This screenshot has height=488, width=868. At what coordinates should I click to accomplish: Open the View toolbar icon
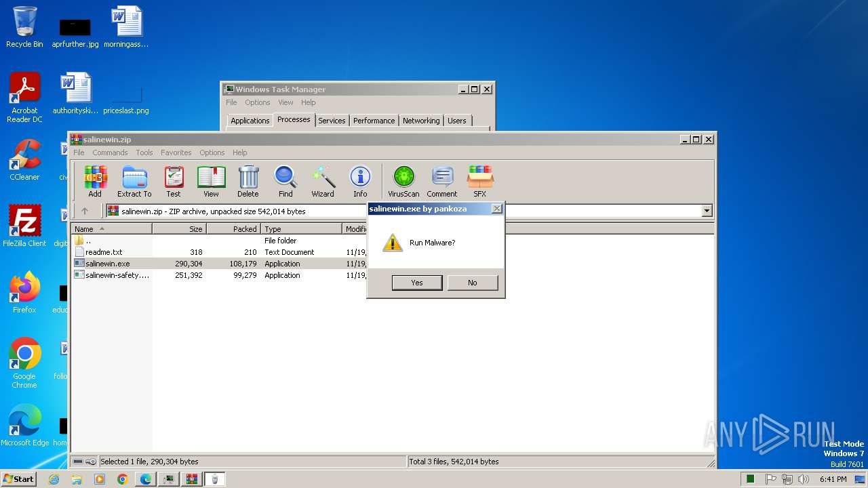211,182
